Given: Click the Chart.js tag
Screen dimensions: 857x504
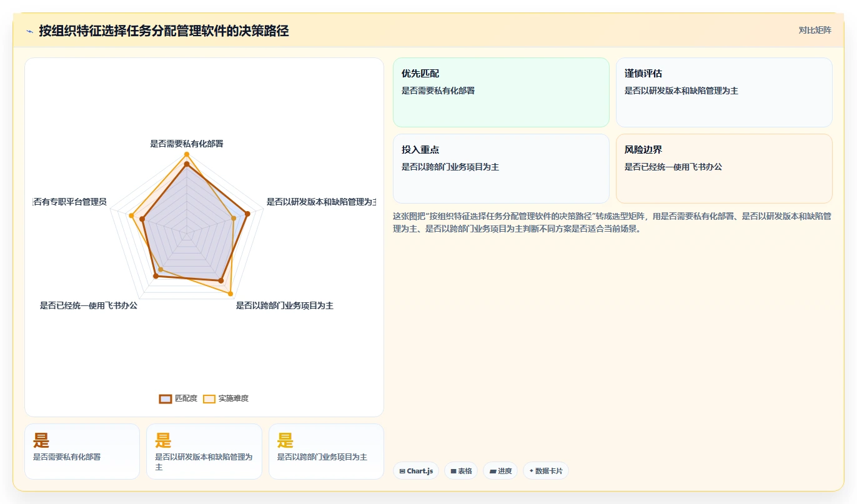Looking at the screenshot, I should (x=416, y=471).
